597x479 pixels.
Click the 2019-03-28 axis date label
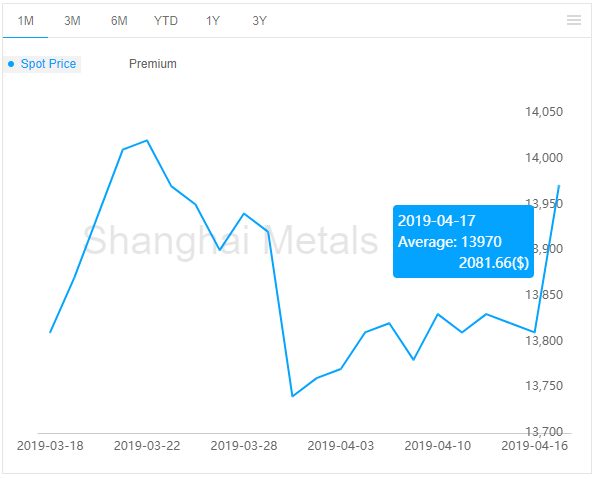click(244, 445)
